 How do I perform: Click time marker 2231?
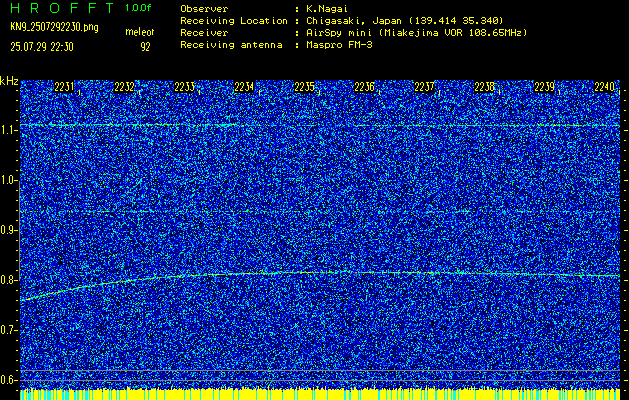(64, 87)
